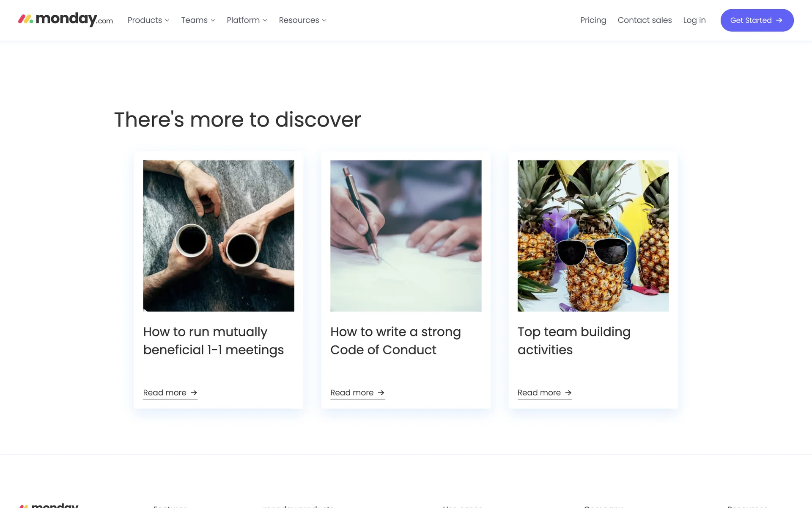Click the 'How to write a strong Code of Conduct' title
Viewport: 812px width, 508px height.
click(x=395, y=341)
